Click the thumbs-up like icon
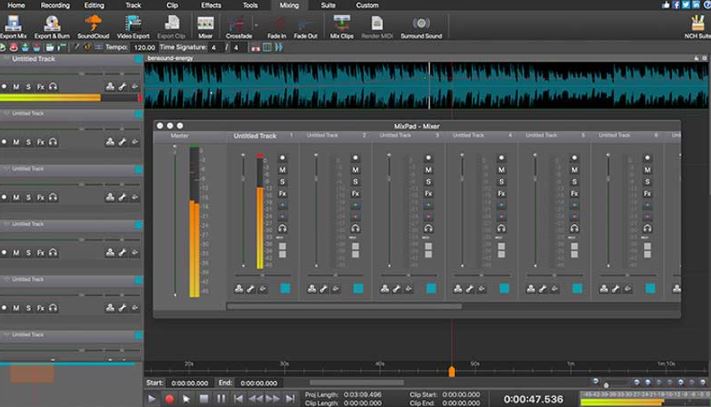 point(666,5)
